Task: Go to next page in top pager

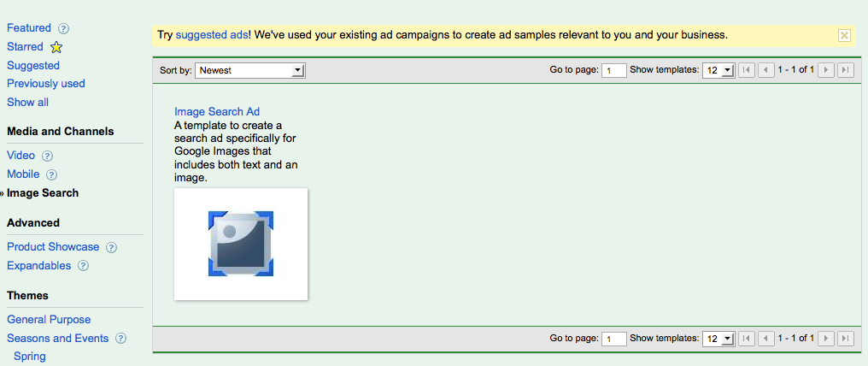Action: [826, 70]
